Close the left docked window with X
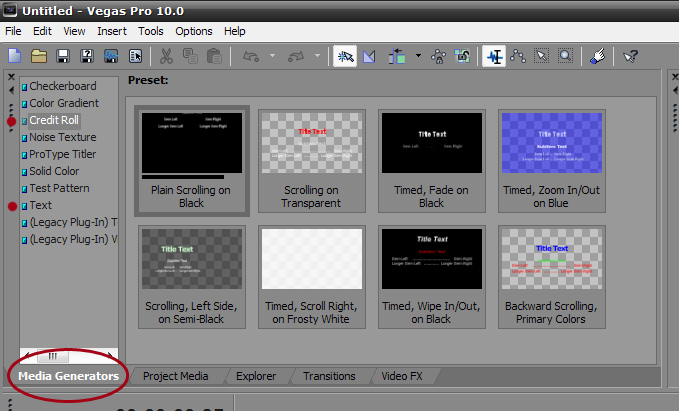Screen dimensions: 679x411 point(11,77)
